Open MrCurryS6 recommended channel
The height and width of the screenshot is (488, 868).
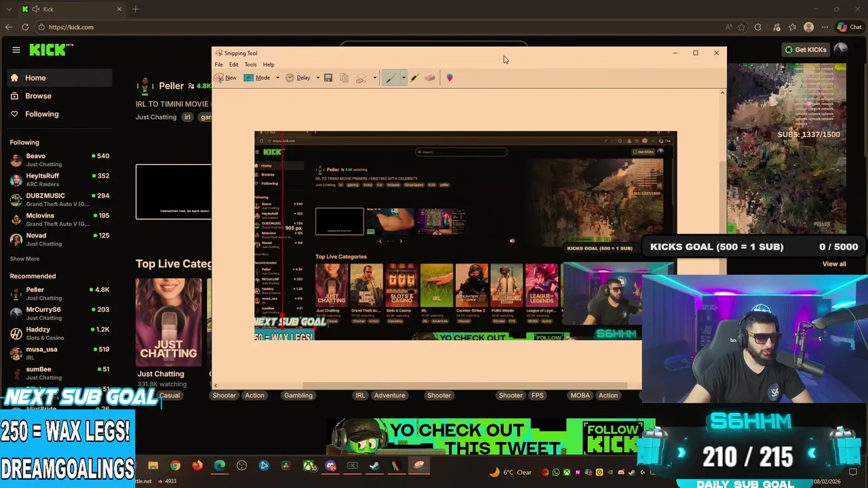click(59, 313)
